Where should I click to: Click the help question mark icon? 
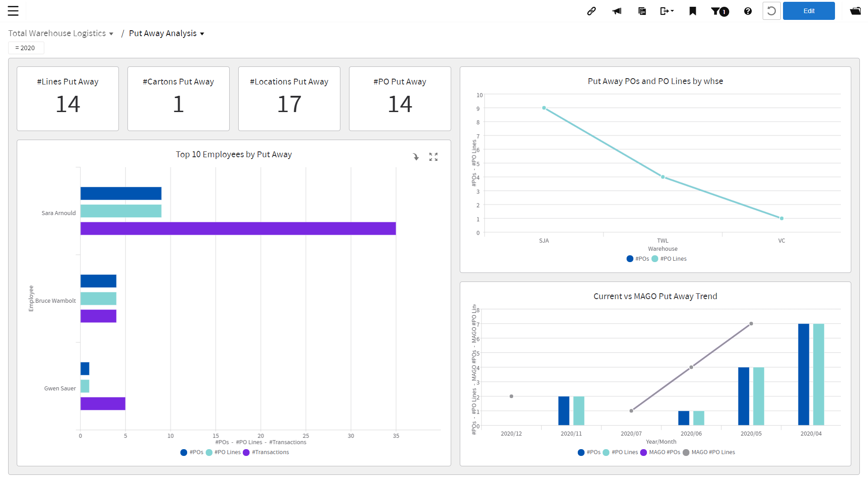coord(748,11)
